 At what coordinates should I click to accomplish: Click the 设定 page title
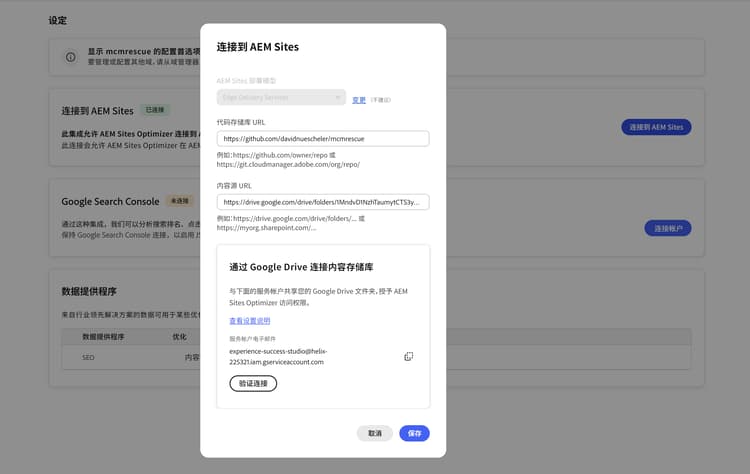tap(57, 20)
